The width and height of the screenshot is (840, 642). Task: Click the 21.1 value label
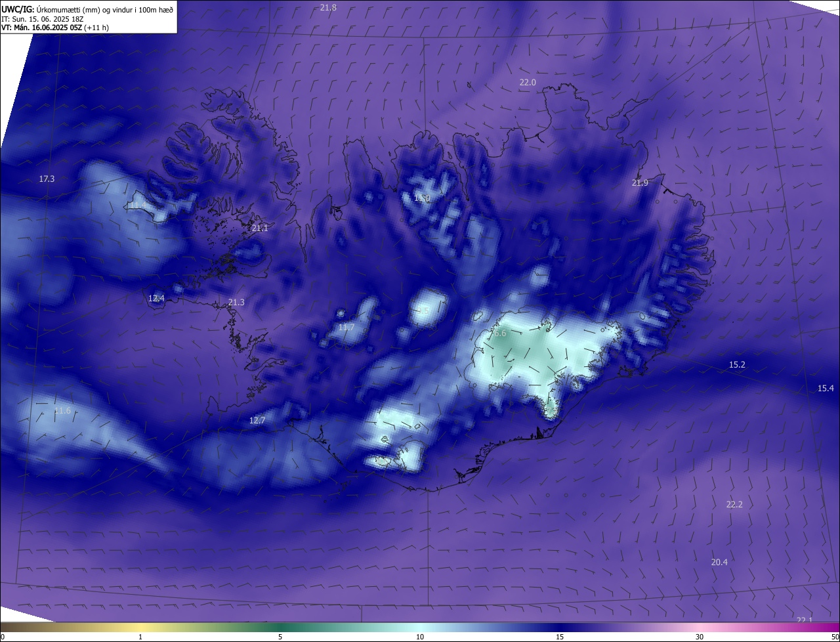260,228
